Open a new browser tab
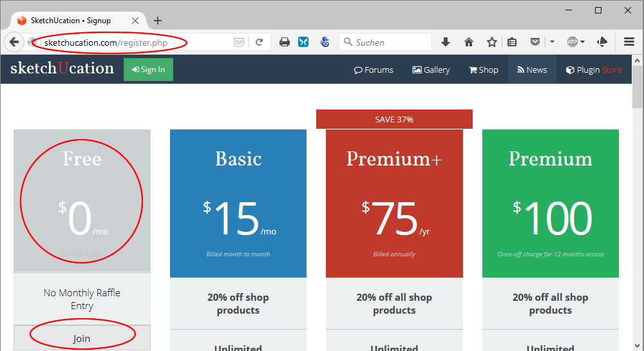The height and width of the screenshot is (351, 644). (158, 20)
